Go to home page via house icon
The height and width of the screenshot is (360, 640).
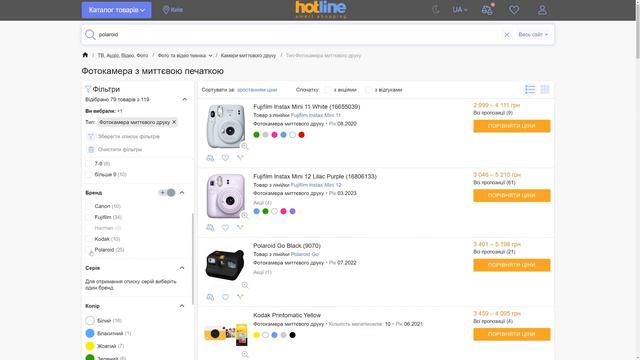[85, 55]
